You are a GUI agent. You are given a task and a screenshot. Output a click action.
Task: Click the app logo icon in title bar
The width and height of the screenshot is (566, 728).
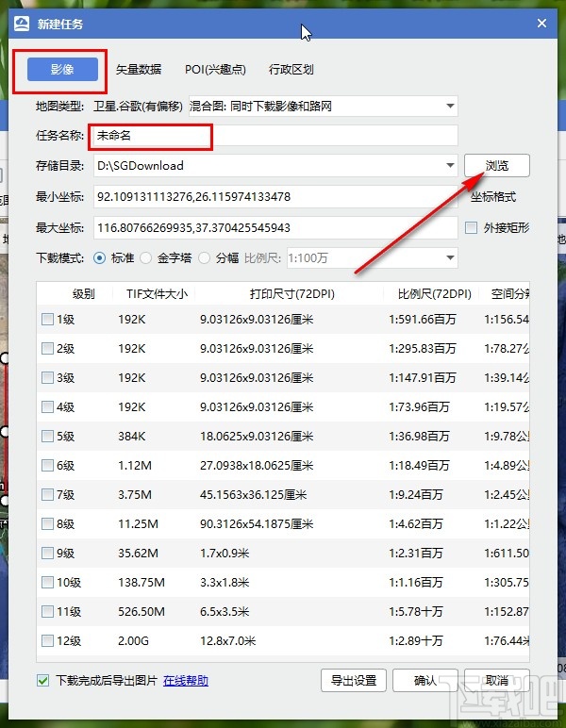22,24
